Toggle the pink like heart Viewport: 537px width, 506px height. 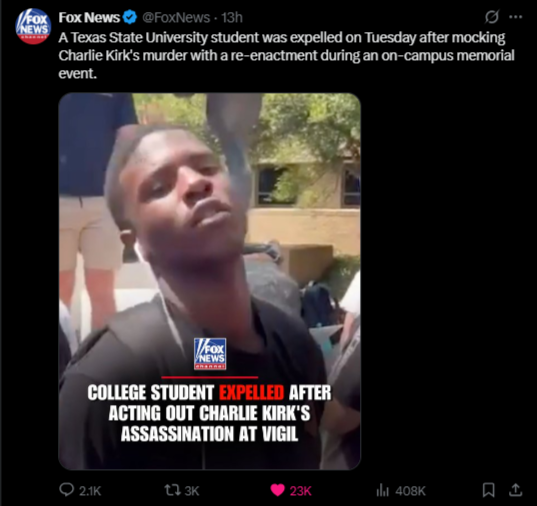(277, 490)
